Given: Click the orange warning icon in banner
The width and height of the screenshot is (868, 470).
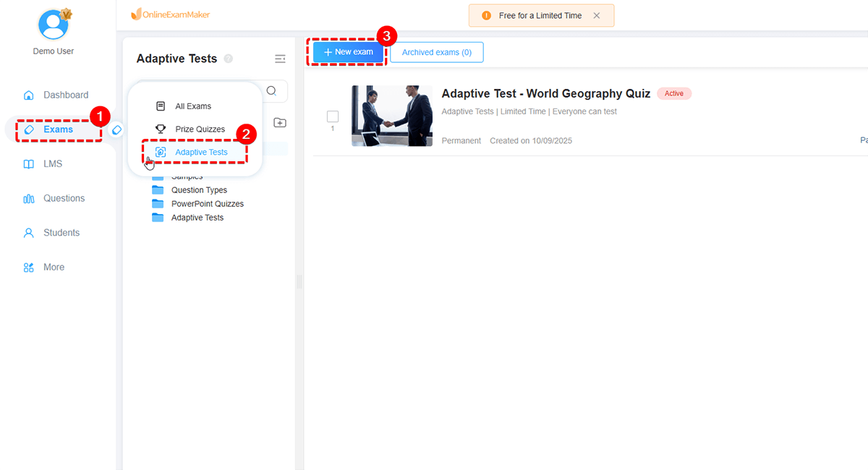Looking at the screenshot, I should 486,15.
